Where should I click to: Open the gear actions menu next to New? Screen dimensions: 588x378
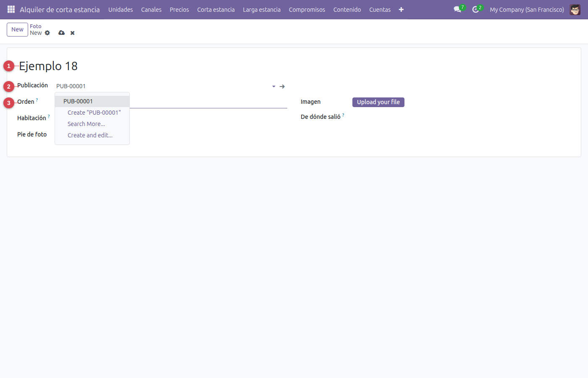pyautogui.click(x=47, y=33)
